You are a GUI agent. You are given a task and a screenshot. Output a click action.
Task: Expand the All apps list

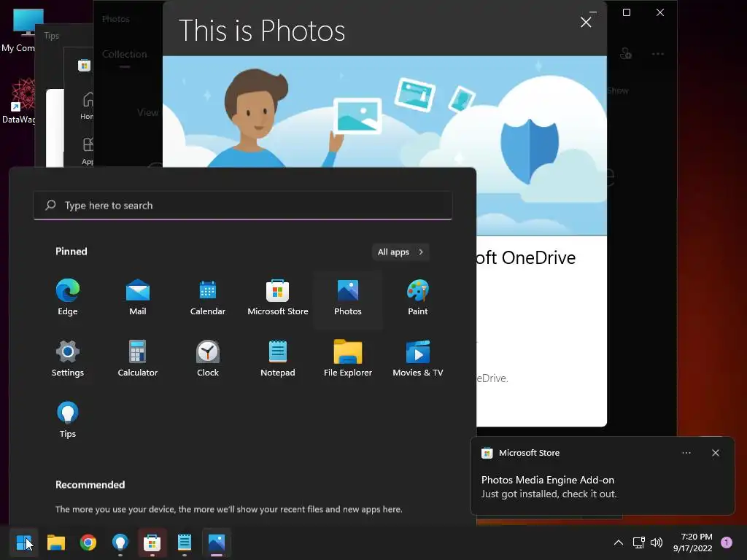400,252
